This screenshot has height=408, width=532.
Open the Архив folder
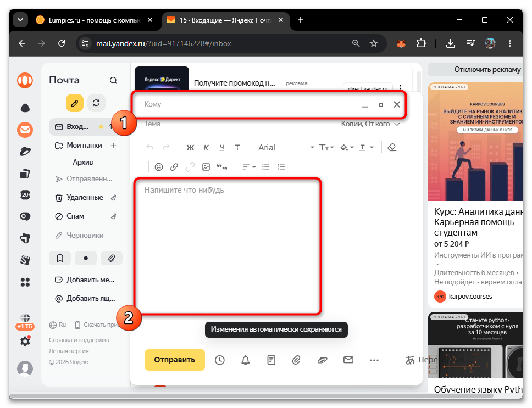coord(83,163)
